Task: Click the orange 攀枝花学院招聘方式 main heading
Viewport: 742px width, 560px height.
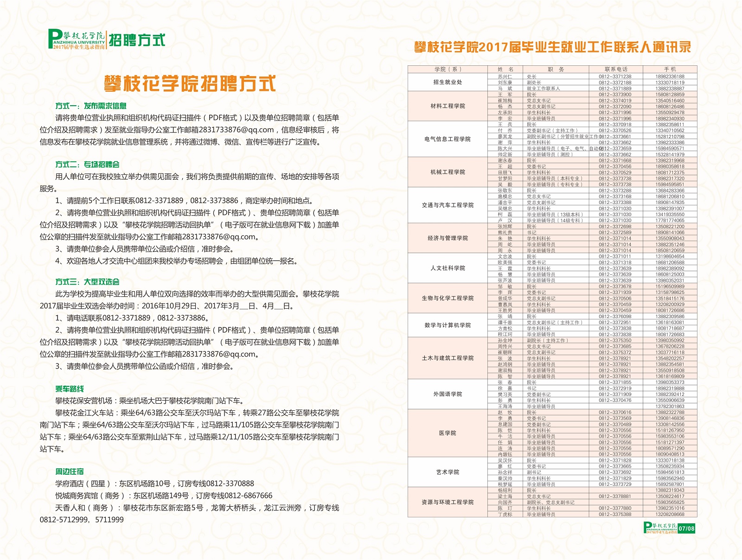Action: (190, 84)
